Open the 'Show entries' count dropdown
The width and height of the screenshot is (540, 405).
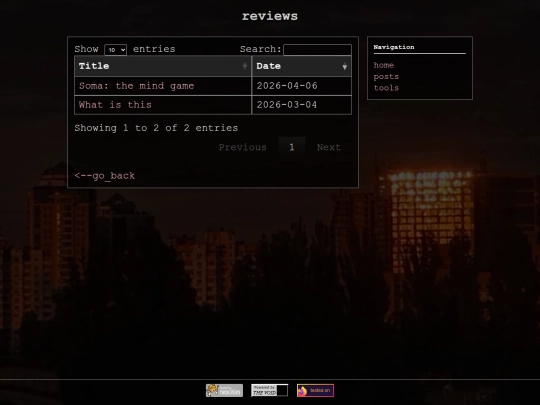pos(115,50)
